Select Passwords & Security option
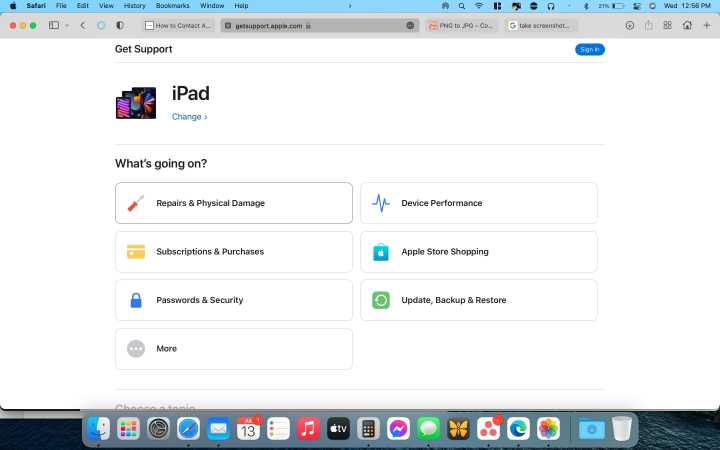This screenshot has width=720, height=450. (234, 300)
